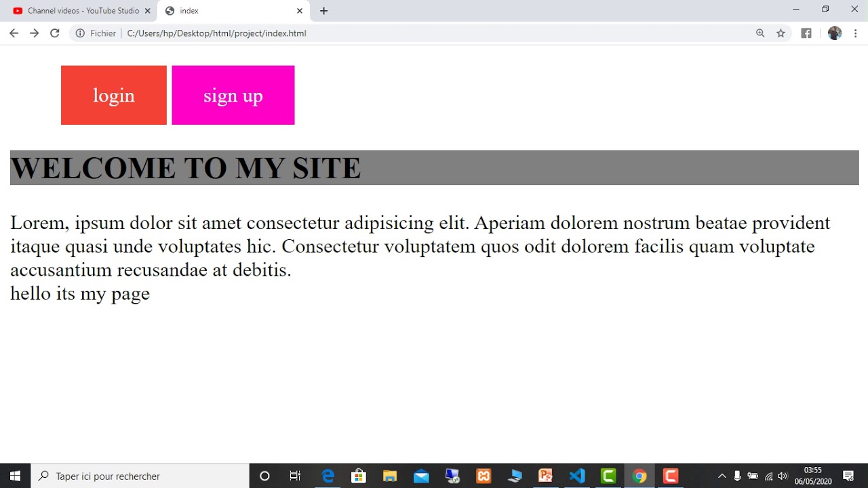Open the zoom magnifier in address bar
Image resolution: width=868 pixels, height=488 pixels.
click(x=760, y=33)
